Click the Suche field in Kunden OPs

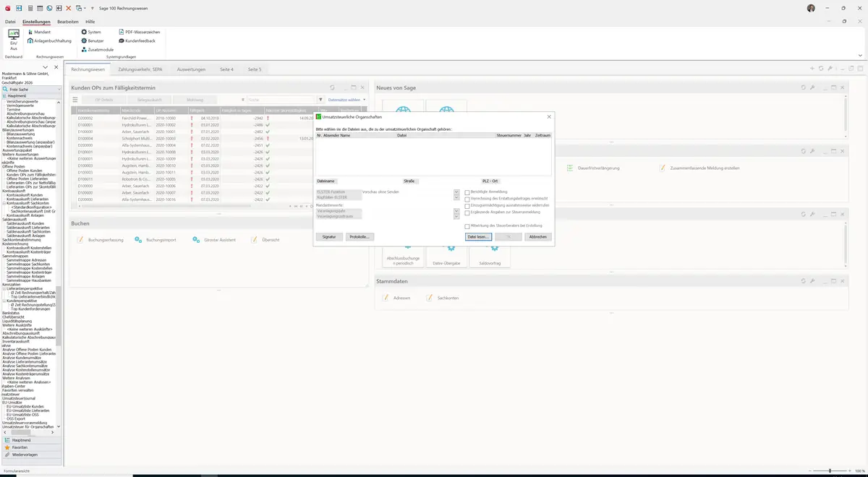click(281, 100)
